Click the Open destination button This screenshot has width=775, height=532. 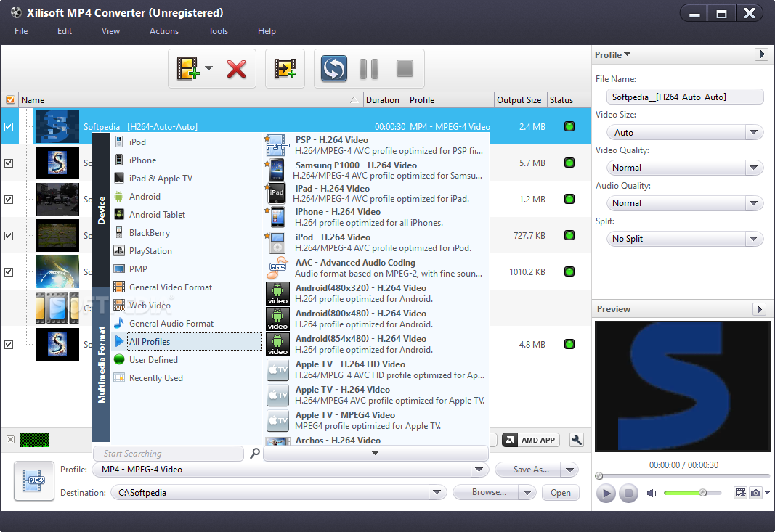tap(561, 493)
